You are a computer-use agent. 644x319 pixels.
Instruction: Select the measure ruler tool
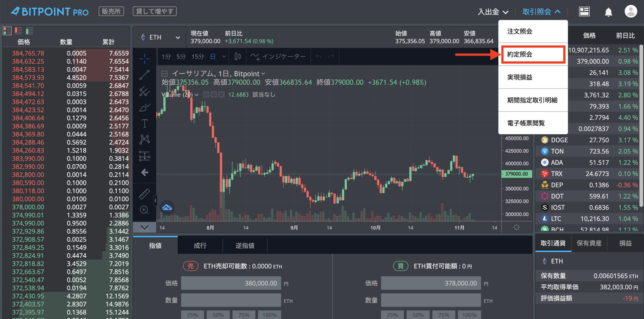coord(144,193)
